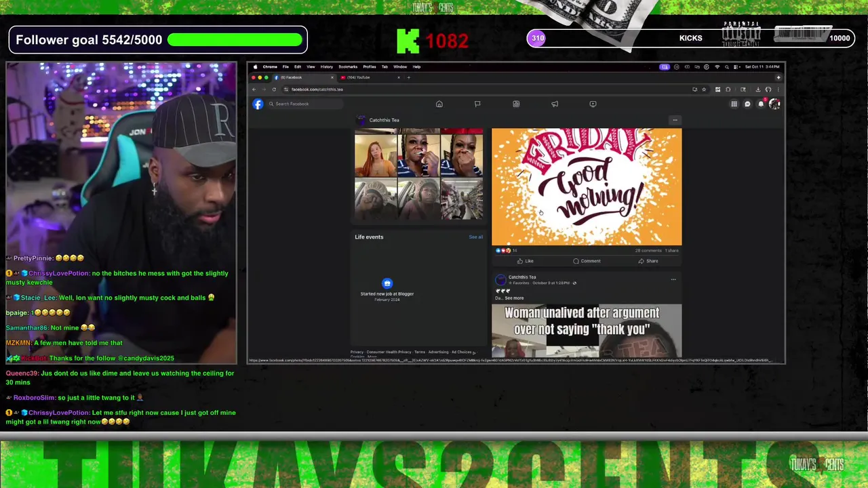
Task: Open the Chrome menu in the menu bar
Action: (270, 66)
